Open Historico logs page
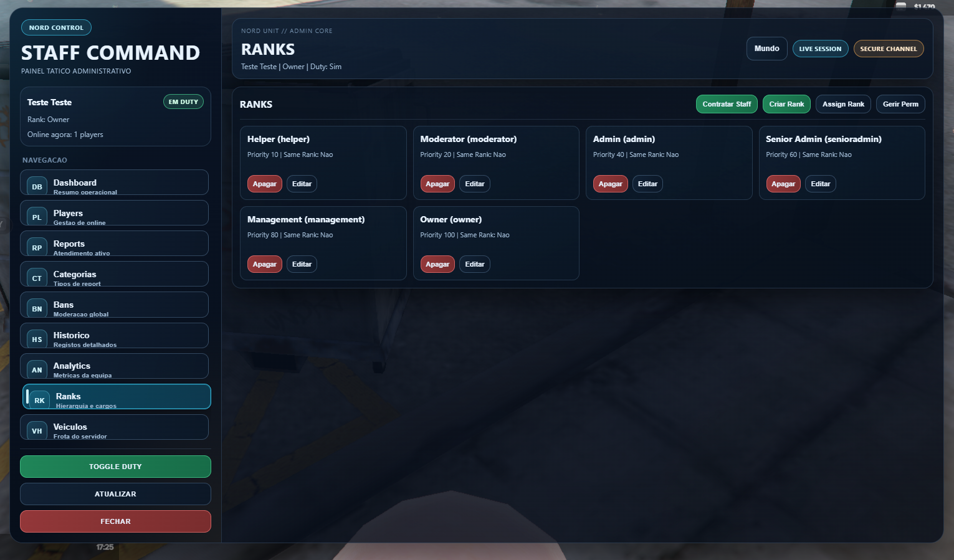This screenshot has width=954, height=560. coord(114,335)
